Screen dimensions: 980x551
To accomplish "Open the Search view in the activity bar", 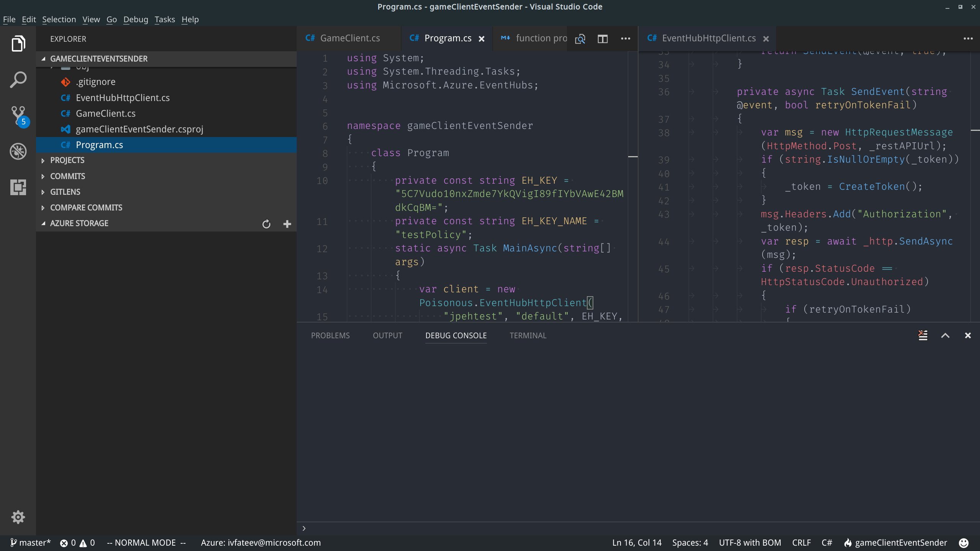I will coord(18,79).
